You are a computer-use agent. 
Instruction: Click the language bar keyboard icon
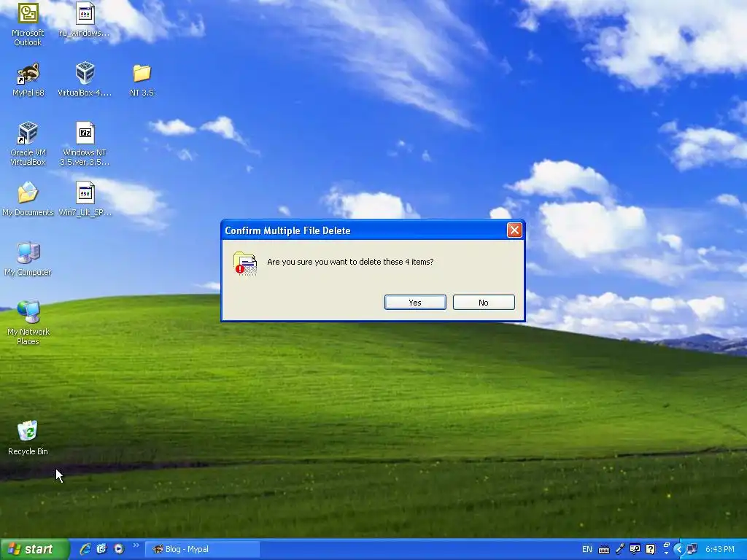pos(603,550)
